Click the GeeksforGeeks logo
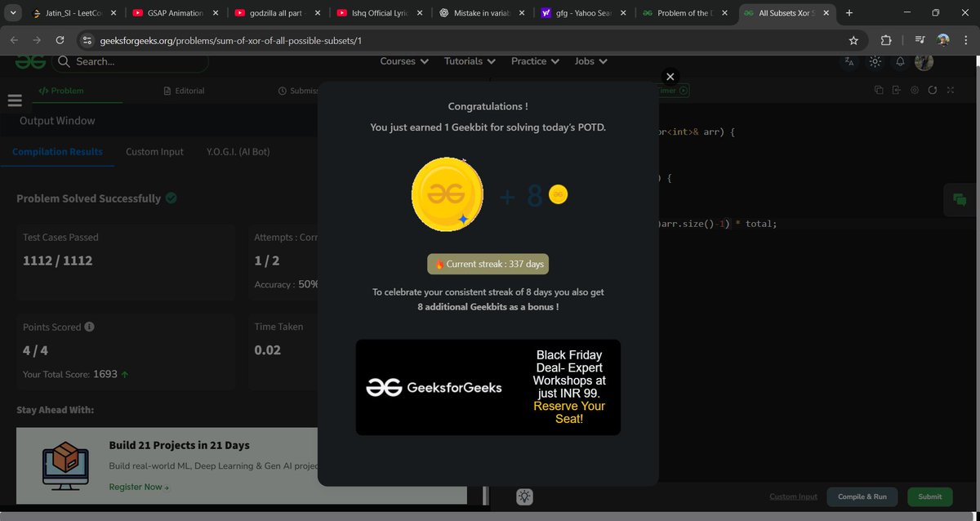 29,61
